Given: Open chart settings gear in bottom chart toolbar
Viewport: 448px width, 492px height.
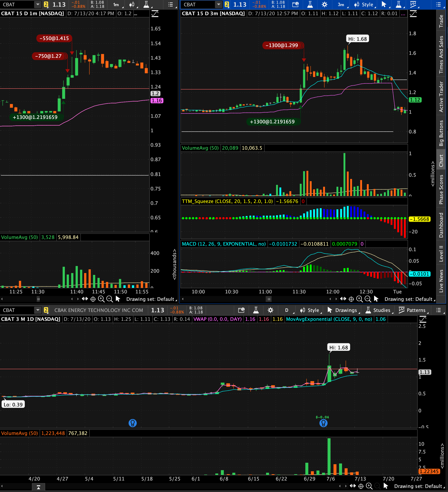Looking at the screenshot, I should tap(270, 310).
